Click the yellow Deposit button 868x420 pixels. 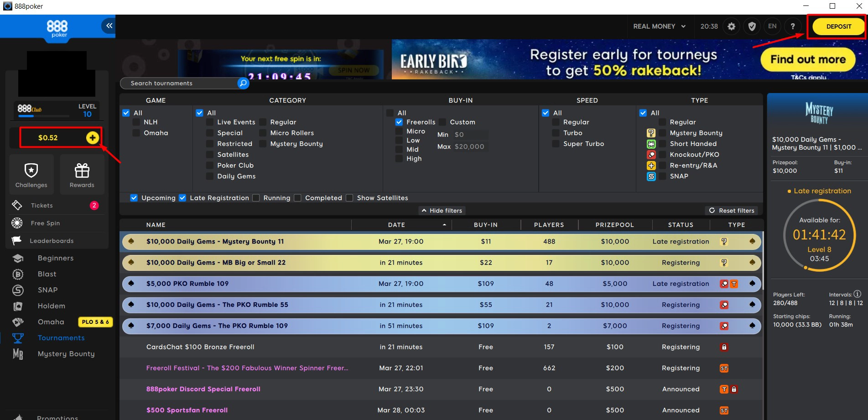838,26
